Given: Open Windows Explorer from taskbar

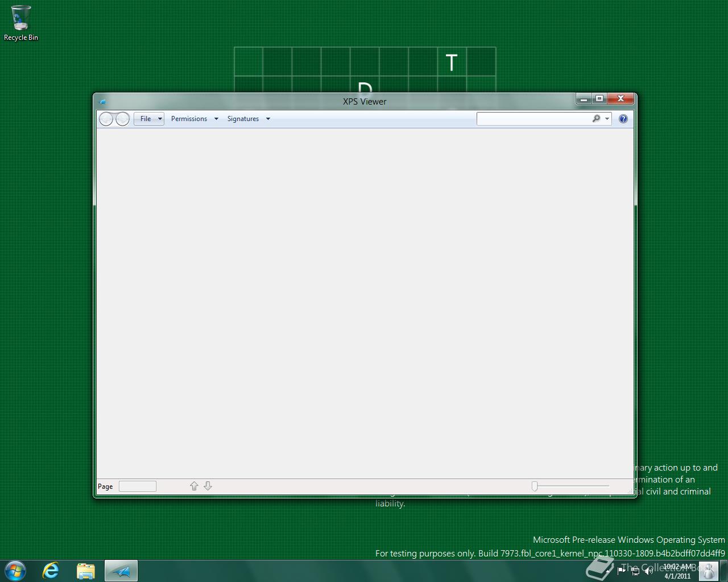Looking at the screenshot, I should [x=86, y=571].
